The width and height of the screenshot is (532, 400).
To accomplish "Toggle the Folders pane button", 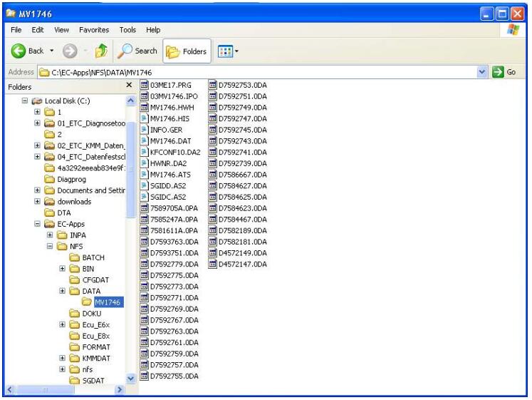I will click(x=187, y=51).
